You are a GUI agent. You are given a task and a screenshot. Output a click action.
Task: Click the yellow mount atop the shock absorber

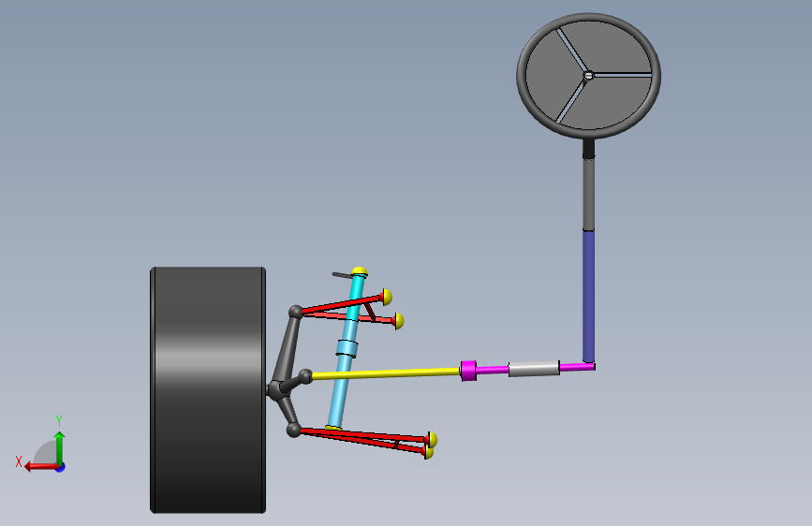[x=360, y=271]
